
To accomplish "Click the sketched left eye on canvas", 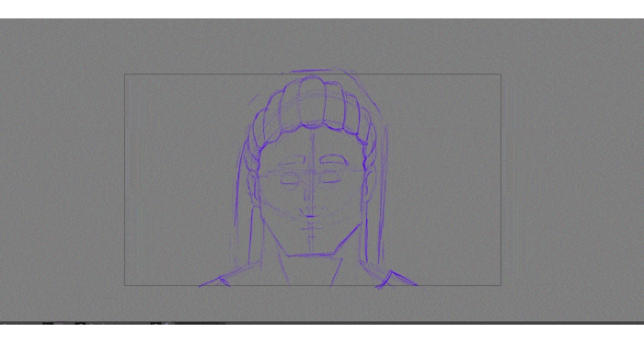I will (x=289, y=179).
